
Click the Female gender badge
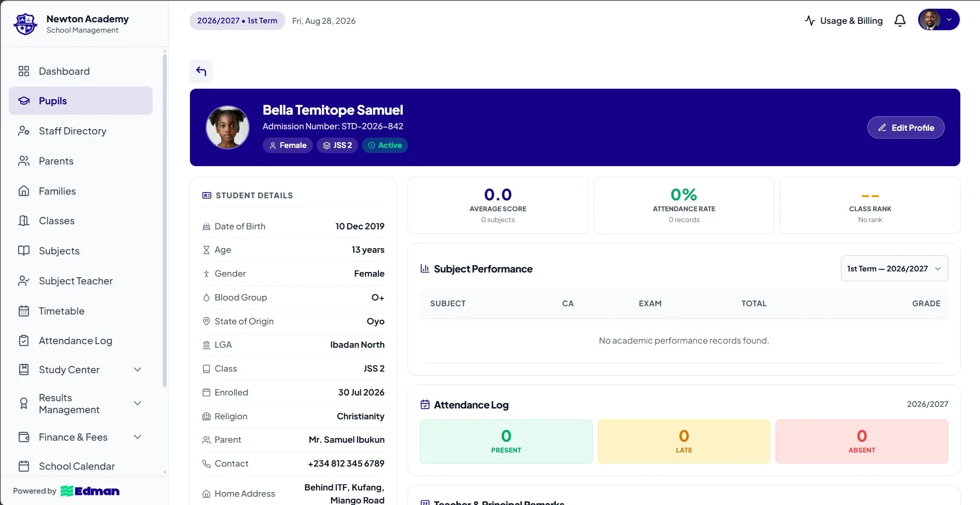click(x=288, y=145)
